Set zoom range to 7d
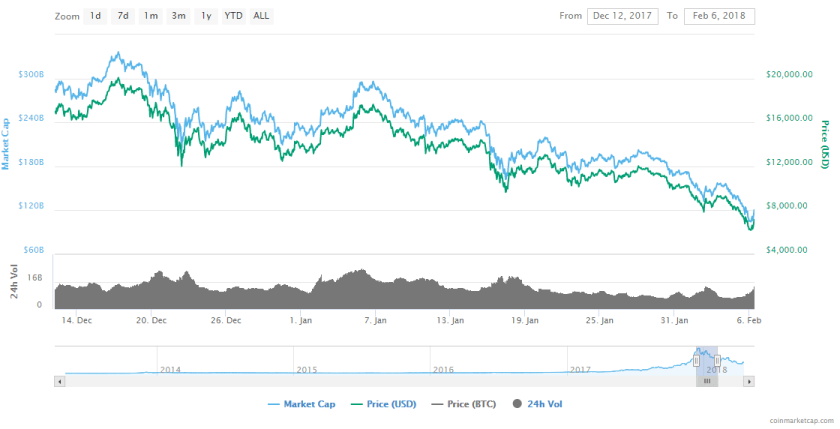The width and height of the screenshot is (840, 429). click(x=122, y=16)
